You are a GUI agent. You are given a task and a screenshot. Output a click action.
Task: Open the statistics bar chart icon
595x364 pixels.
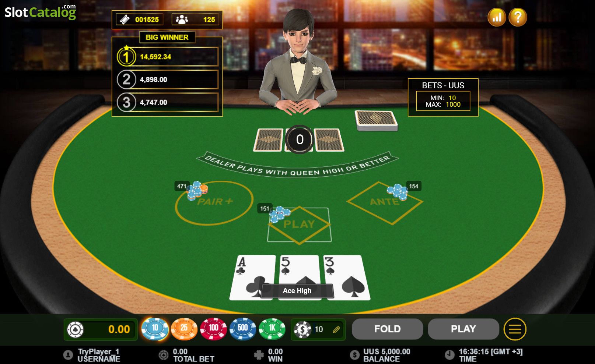[496, 17]
